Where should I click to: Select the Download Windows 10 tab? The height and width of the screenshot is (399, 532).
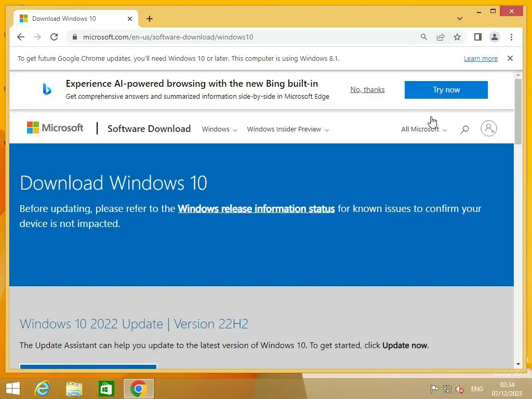click(76, 19)
